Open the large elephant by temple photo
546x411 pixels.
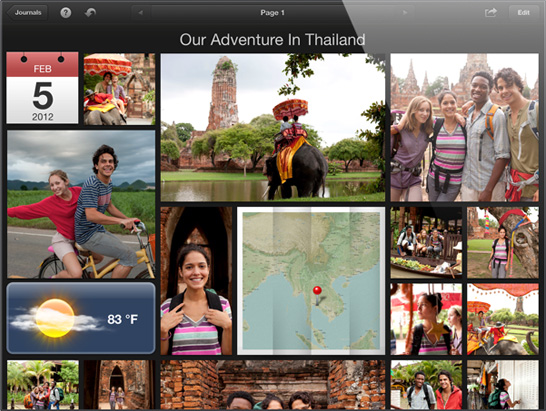(x=273, y=127)
